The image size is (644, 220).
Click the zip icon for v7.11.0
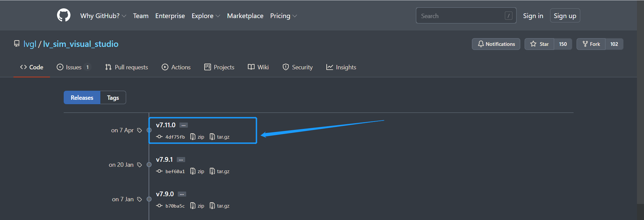point(193,137)
